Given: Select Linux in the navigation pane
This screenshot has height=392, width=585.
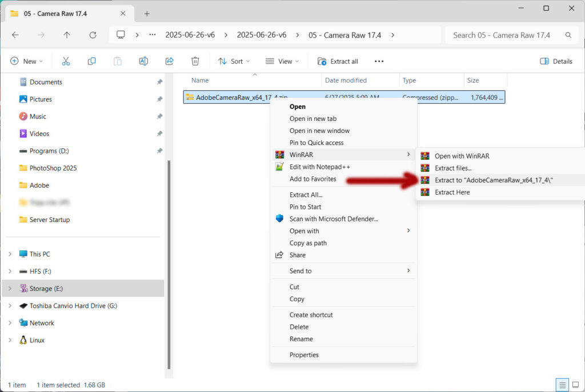Looking at the screenshot, I should (37, 340).
